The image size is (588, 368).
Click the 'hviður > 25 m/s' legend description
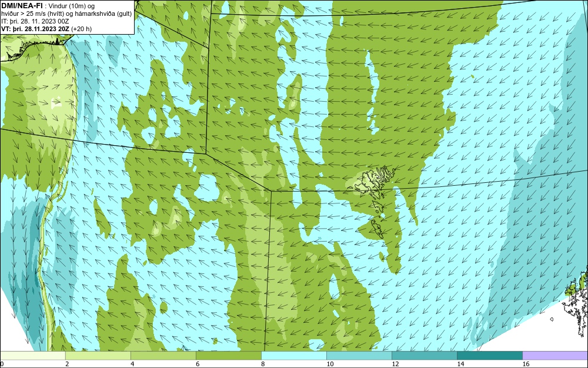coord(66,14)
